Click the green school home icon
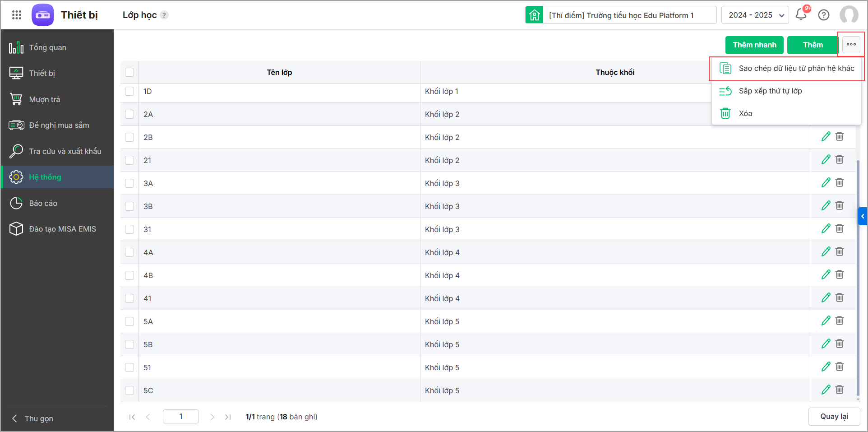The image size is (868, 432). [534, 15]
